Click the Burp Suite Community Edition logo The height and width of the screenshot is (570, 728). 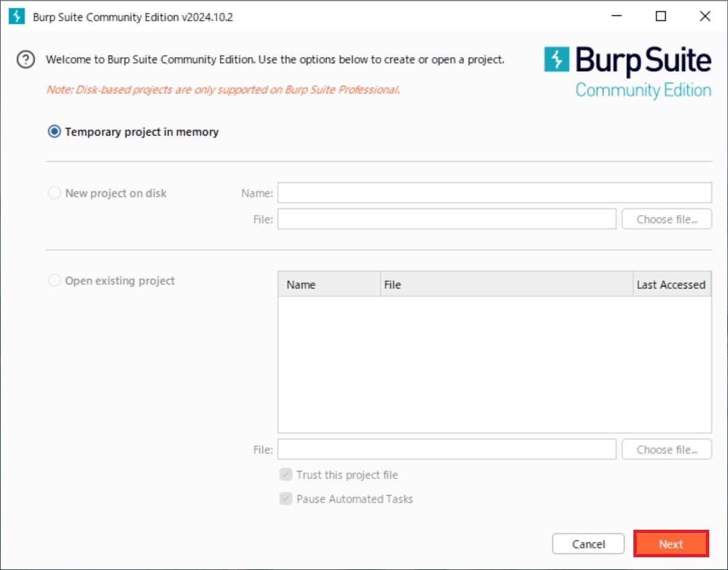point(628,72)
